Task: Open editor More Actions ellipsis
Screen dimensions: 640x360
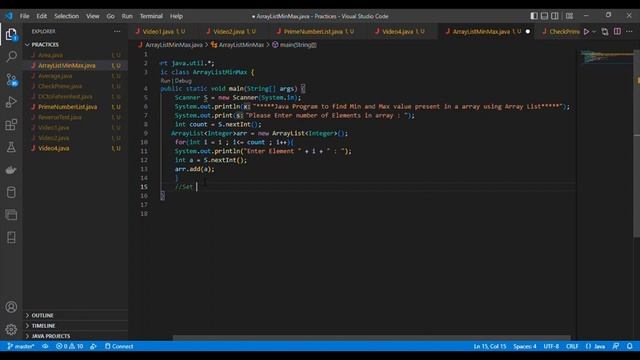Action: coord(629,31)
